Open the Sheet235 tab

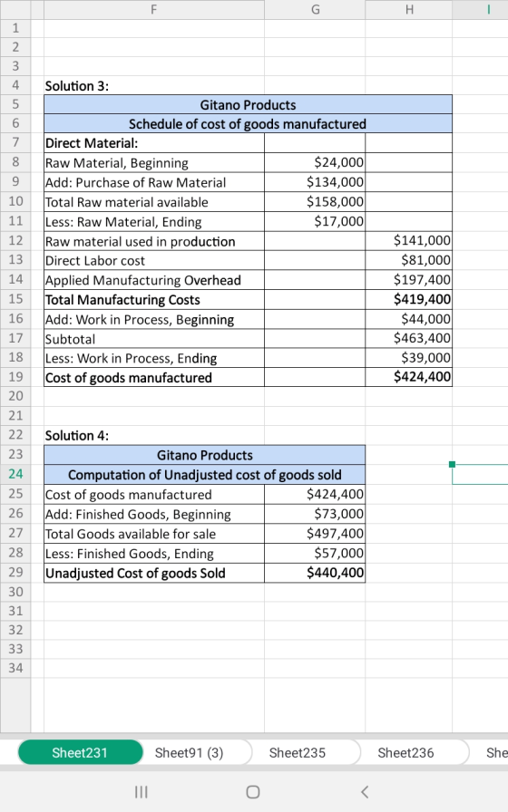click(297, 752)
